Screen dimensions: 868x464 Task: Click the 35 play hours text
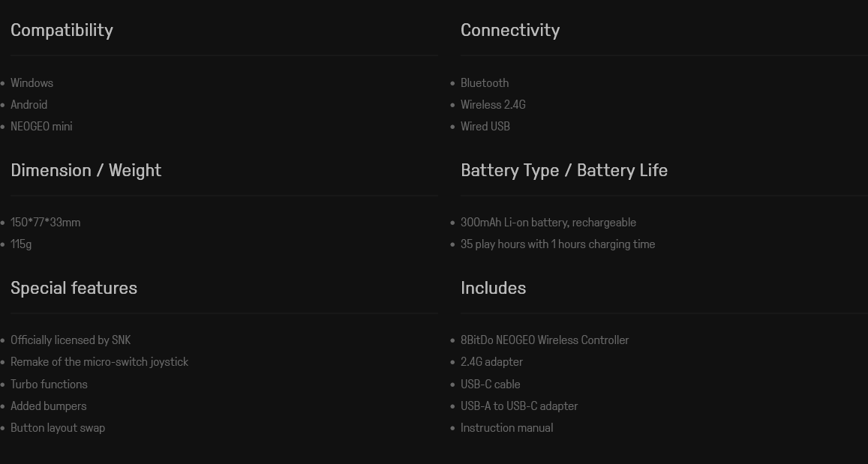tap(557, 244)
